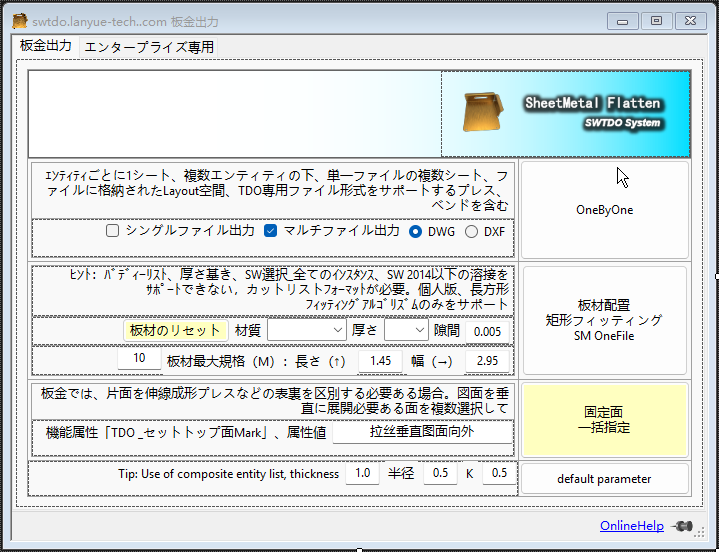Open the 材質 dropdown list
719x552 pixels.
click(x=307, y=330)
